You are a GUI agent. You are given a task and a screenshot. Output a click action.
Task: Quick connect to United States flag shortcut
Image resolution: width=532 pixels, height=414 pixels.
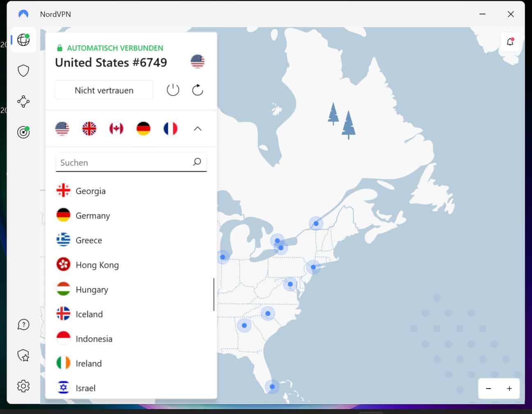pos(62,129)
